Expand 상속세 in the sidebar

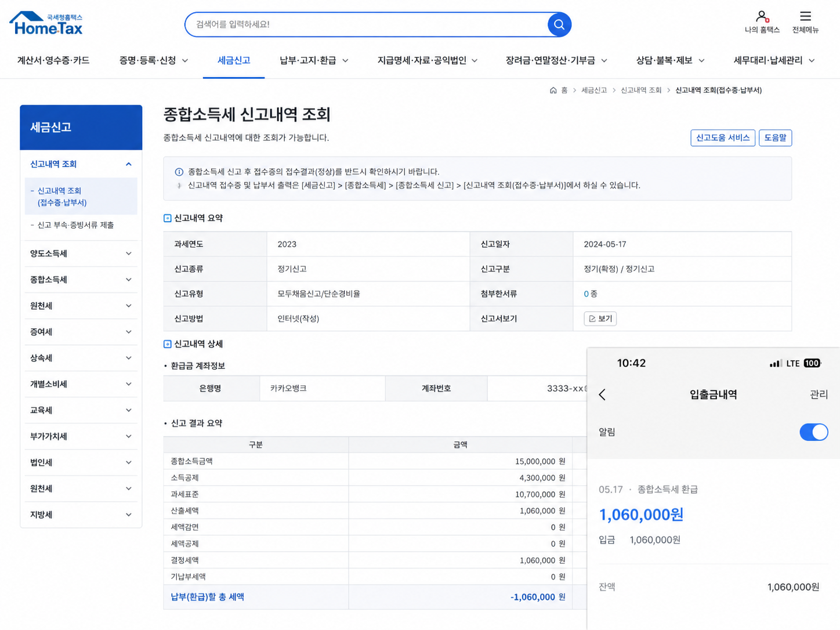point(129,358)
